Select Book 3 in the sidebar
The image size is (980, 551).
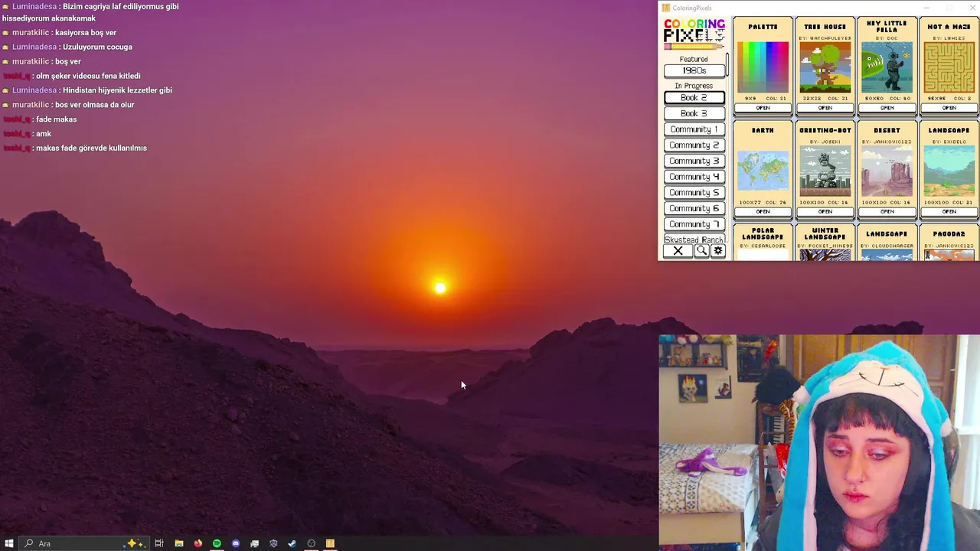[x=694, y=113]
